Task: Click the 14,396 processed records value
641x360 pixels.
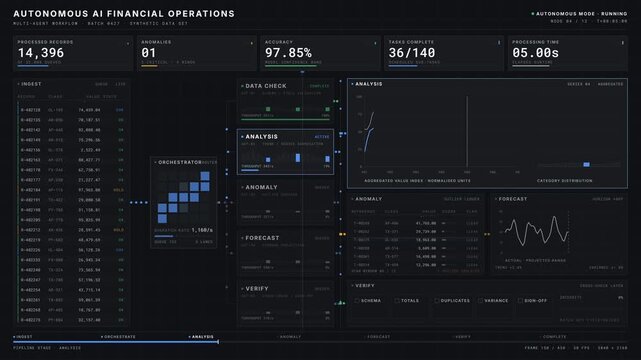Action: tap(41, 53)
